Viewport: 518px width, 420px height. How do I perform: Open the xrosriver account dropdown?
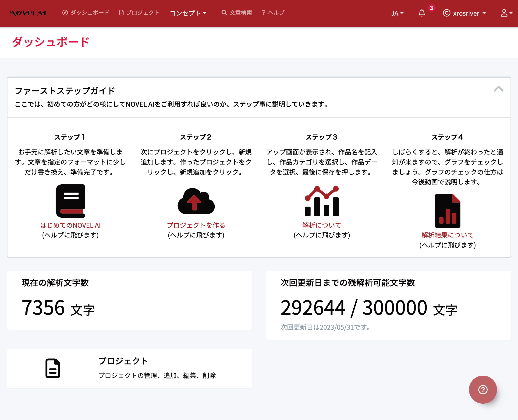(465, 13)
